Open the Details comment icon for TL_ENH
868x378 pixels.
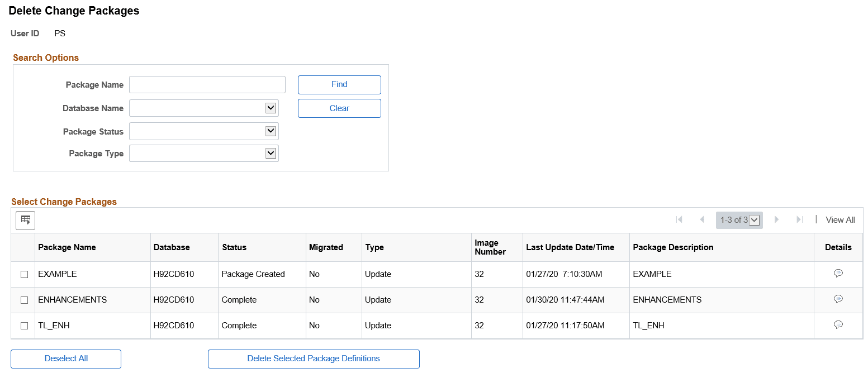click(x=838, y=324)
